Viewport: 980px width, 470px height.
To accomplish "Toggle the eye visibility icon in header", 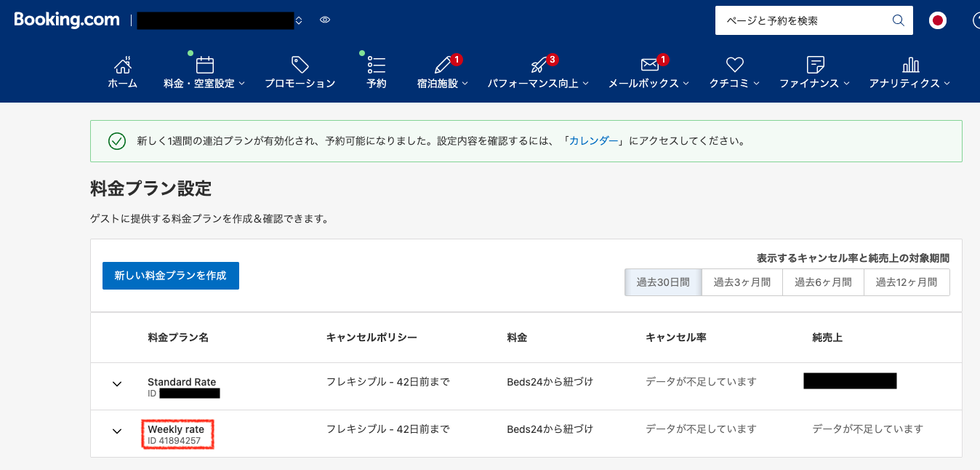I will pos(325,20).
